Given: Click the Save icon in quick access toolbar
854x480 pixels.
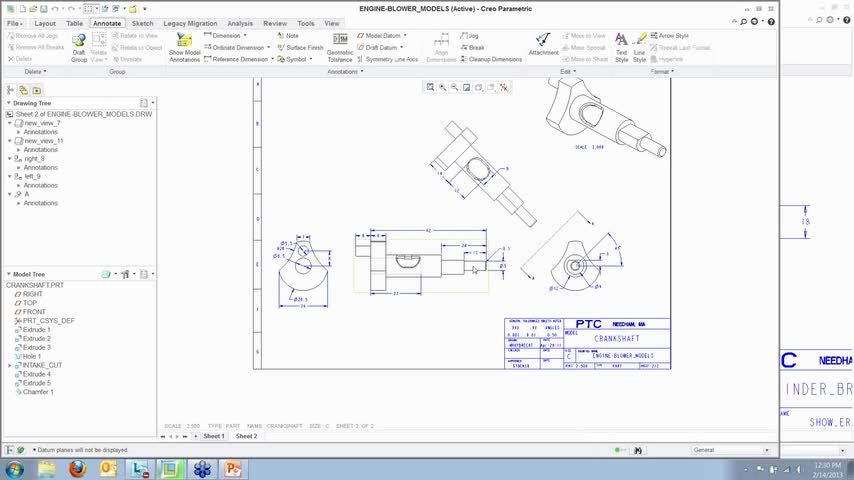Looking at the screenshot, I should (44, 9).
